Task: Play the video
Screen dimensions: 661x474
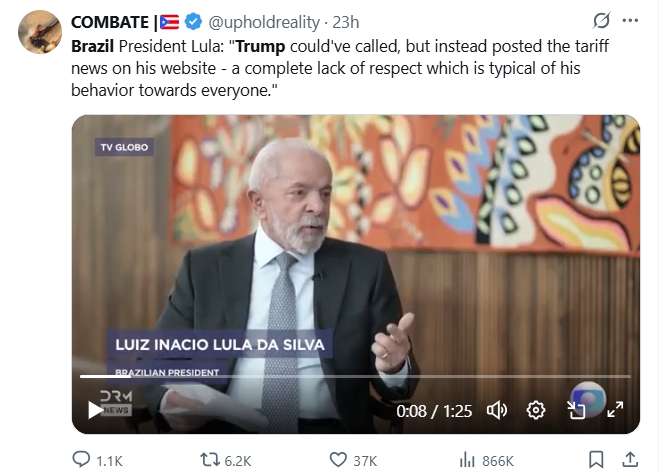Action: click(x=95, y=410)
